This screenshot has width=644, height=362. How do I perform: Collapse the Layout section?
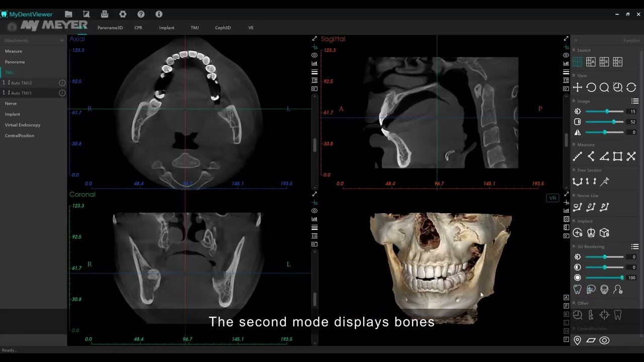(574, 50)
